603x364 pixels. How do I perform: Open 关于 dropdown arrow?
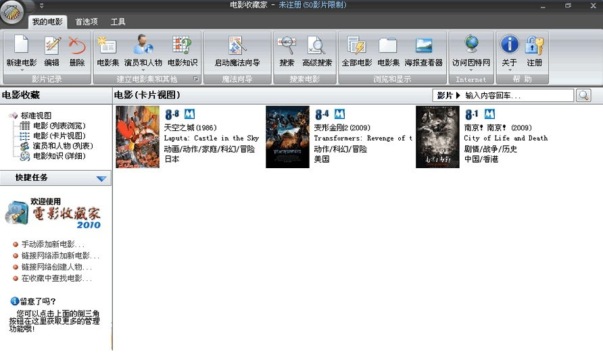(x=510, y=70)
